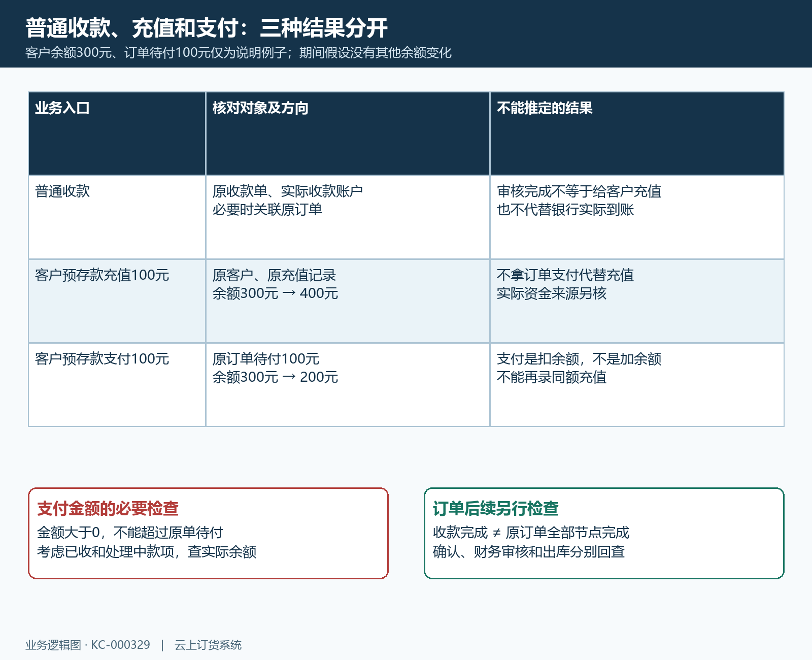
Task: Click the green heading 订单后续另行检查
Action: tap(495, 508)
